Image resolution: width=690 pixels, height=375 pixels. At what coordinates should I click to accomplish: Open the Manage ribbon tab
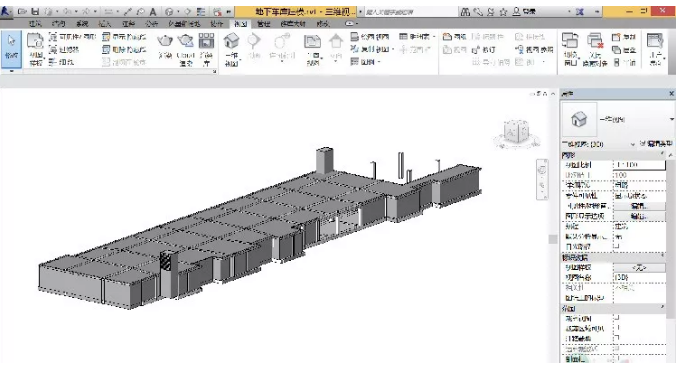264,24
